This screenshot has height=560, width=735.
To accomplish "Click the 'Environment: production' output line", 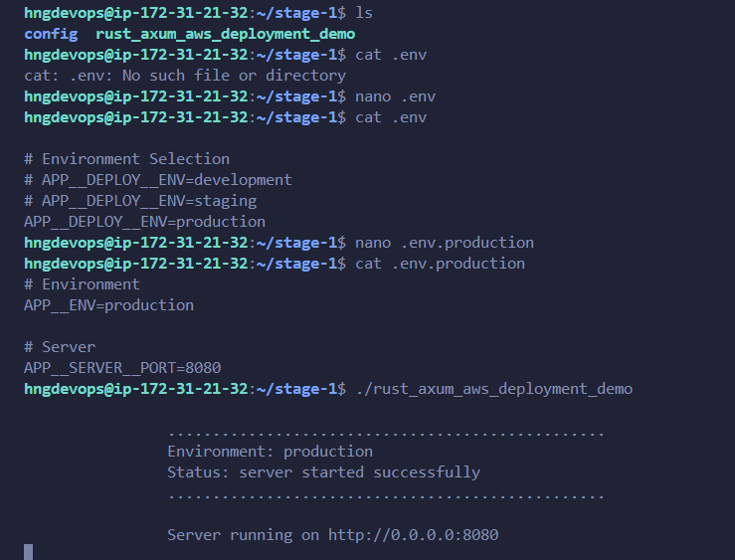I will click(x=270, y=452).
